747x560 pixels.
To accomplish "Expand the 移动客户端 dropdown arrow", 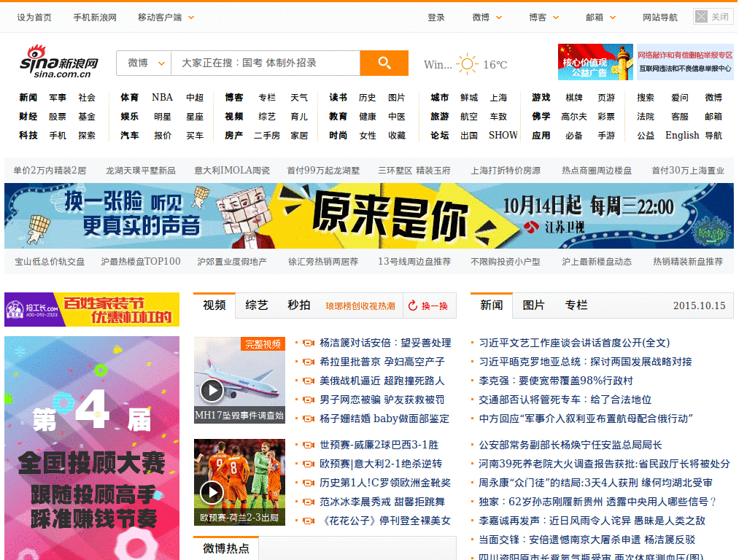I will 191,17.
